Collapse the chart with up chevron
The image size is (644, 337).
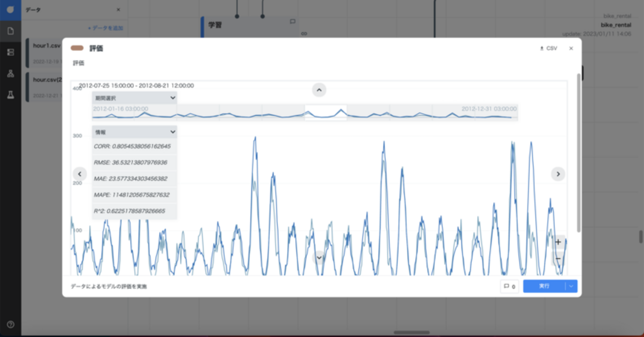(319, 90)
